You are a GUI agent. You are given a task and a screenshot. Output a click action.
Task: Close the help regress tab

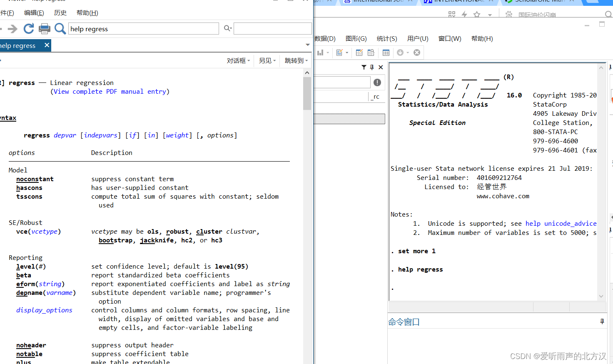click(47, 45)
